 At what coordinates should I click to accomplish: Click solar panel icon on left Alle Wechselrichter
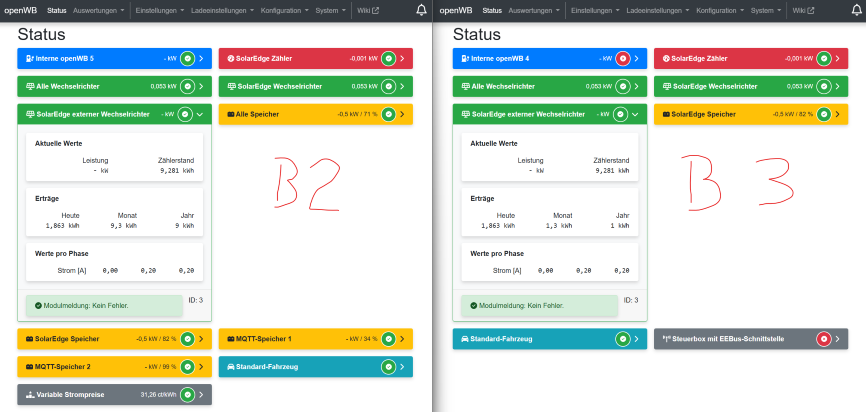click(30, 87)
